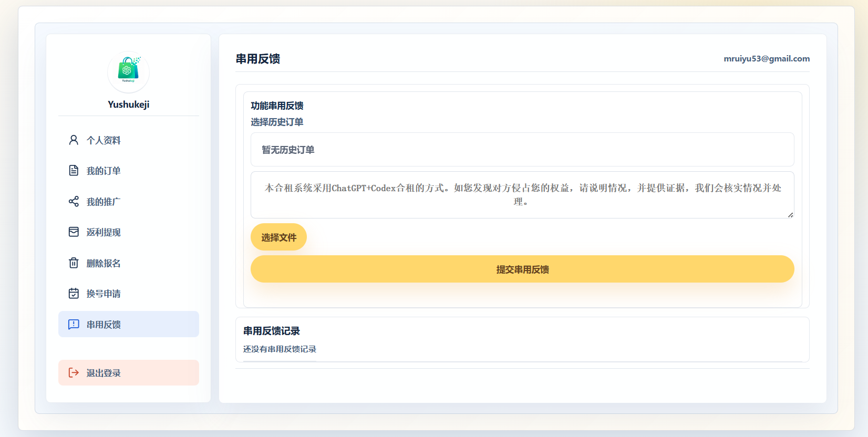The width and height of the screenshot is (868, 437).
Task: Click the trash icon beside 删除报名
Action: (x=74, y=263)
